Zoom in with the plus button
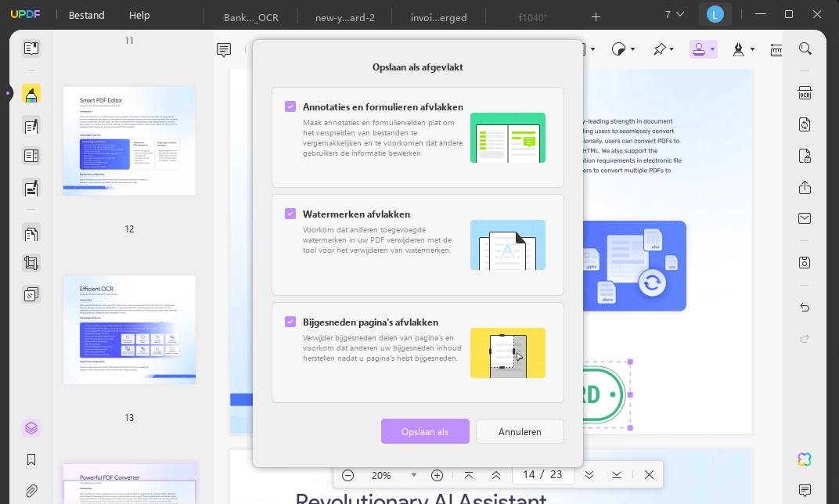Screen dimensions: 839x504 click(438, 475)
